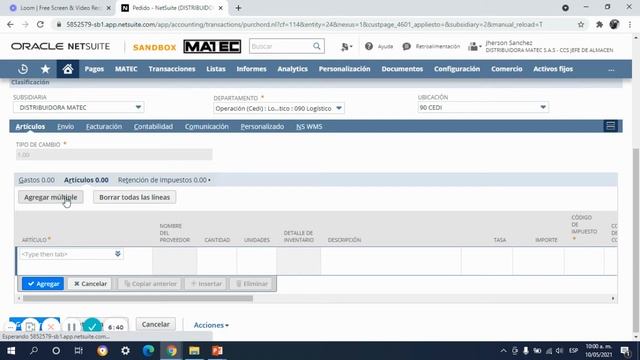Viewport: 640px width, 360px height.
Task: Open the Informes menu
Action: pos(251,69)
